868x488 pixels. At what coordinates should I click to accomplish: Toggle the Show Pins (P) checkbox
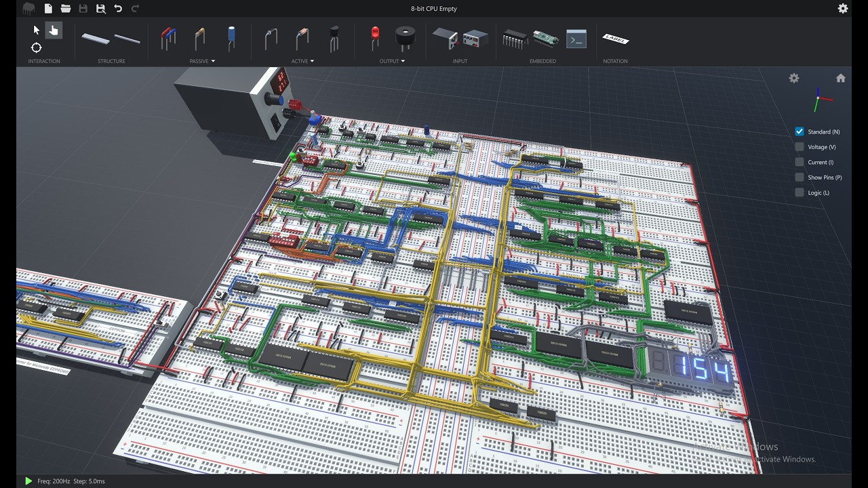point(800,178)
